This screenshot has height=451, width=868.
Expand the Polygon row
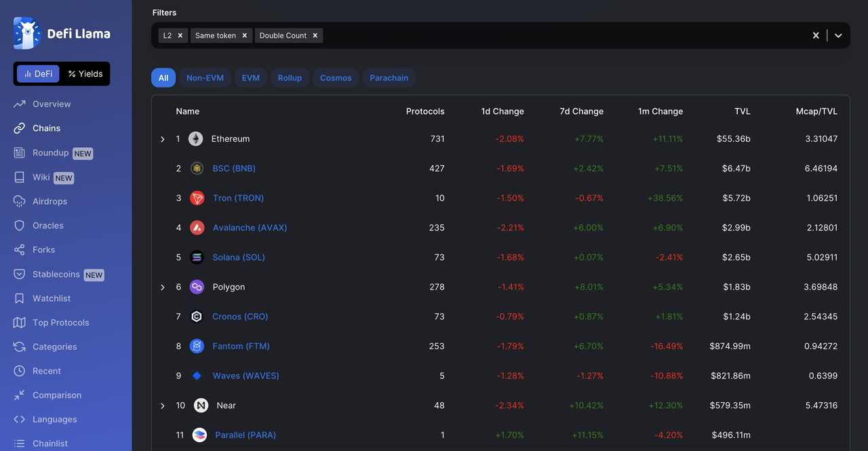click(163, 288)
